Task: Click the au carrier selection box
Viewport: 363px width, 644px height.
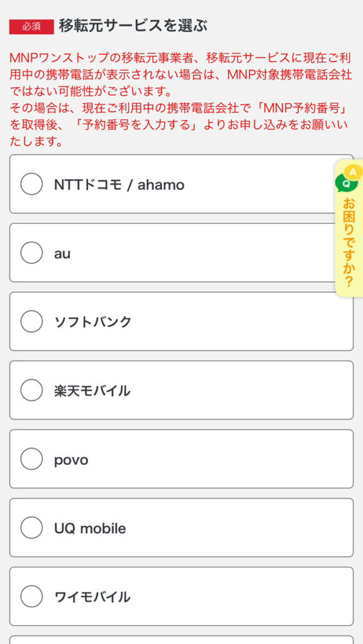Action: [x=181, y=253]
